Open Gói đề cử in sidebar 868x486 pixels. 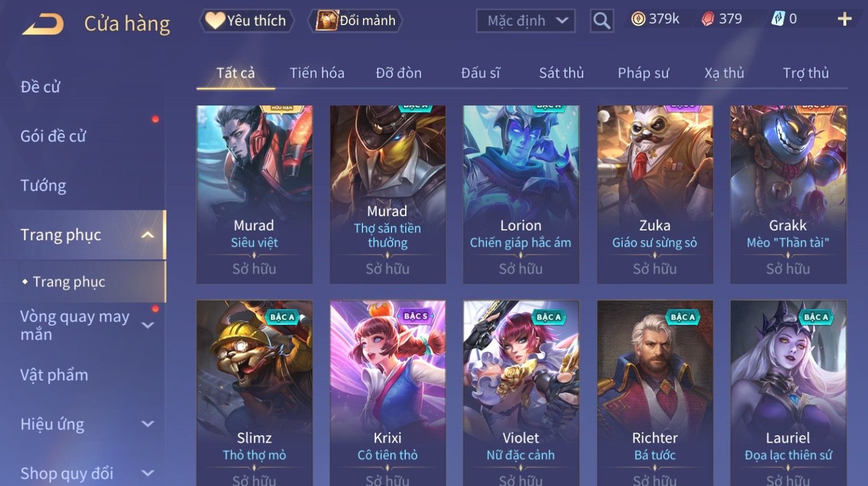pos(53,136)
